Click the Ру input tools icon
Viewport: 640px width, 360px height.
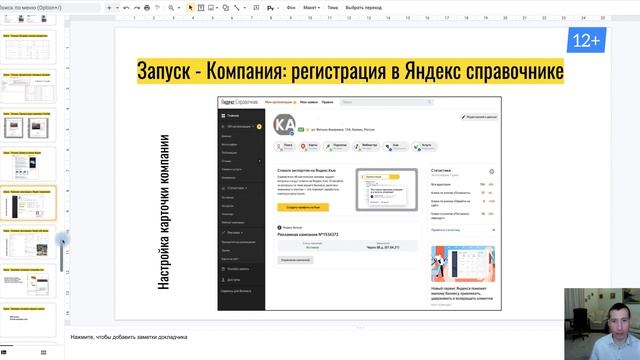click(x=270, y=8)
